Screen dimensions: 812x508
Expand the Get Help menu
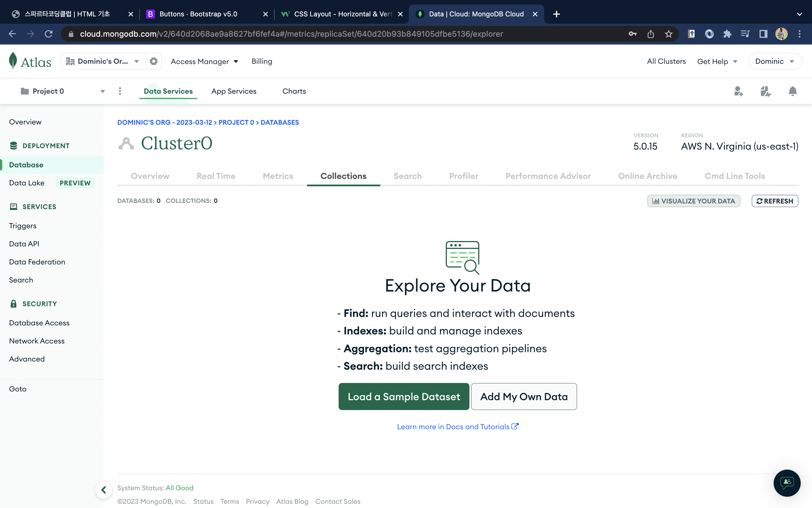717,62
